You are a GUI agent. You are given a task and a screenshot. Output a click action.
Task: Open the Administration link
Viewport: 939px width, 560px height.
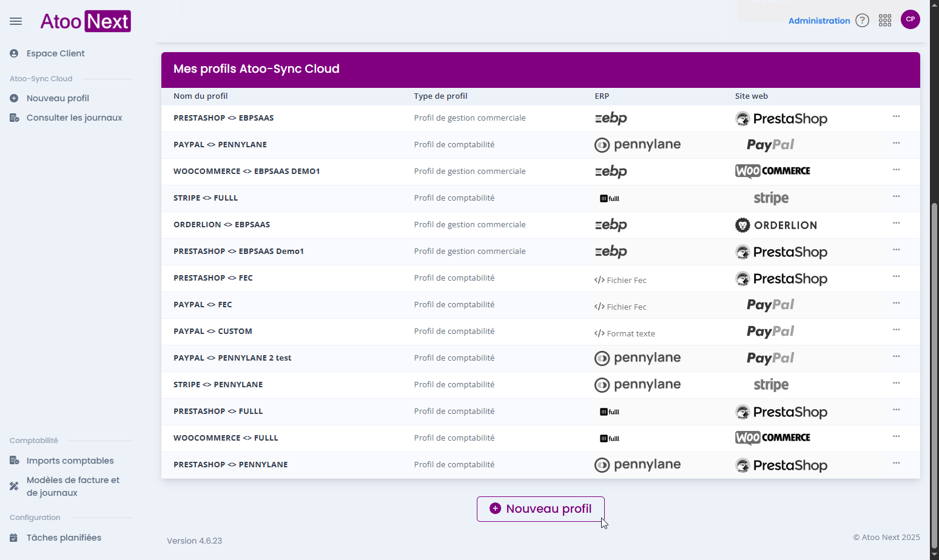819,21
